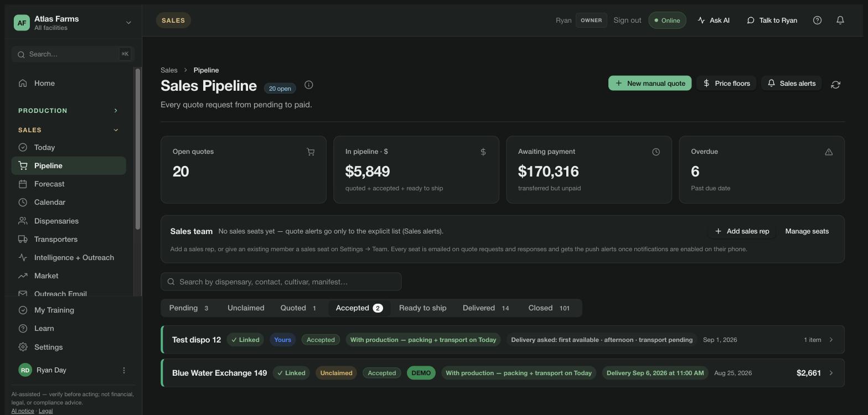Collapse the Sales section

pos(69,130)
